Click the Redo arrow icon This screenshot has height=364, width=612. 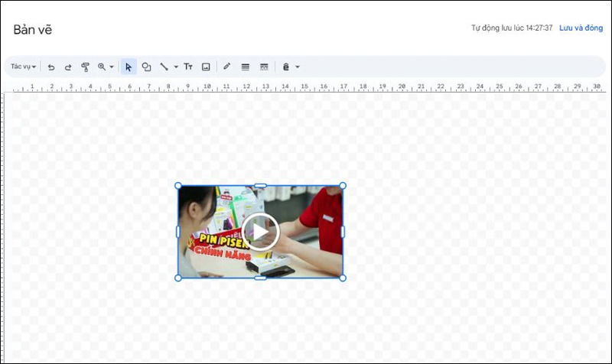68,67
